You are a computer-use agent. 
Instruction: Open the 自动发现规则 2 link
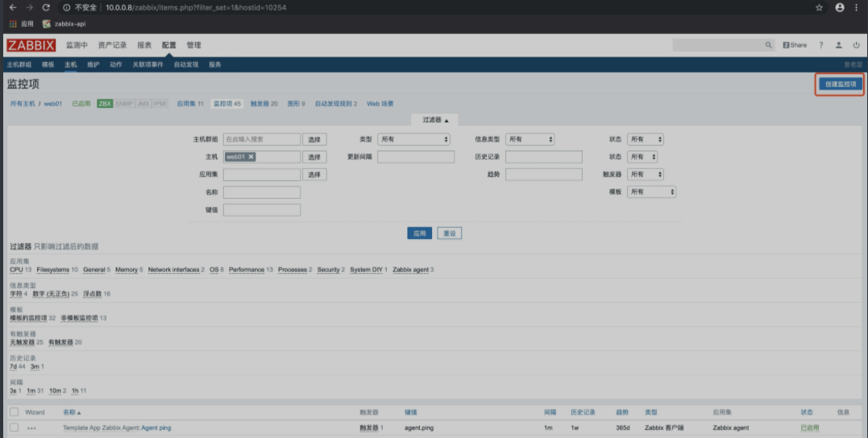(336, 103)
